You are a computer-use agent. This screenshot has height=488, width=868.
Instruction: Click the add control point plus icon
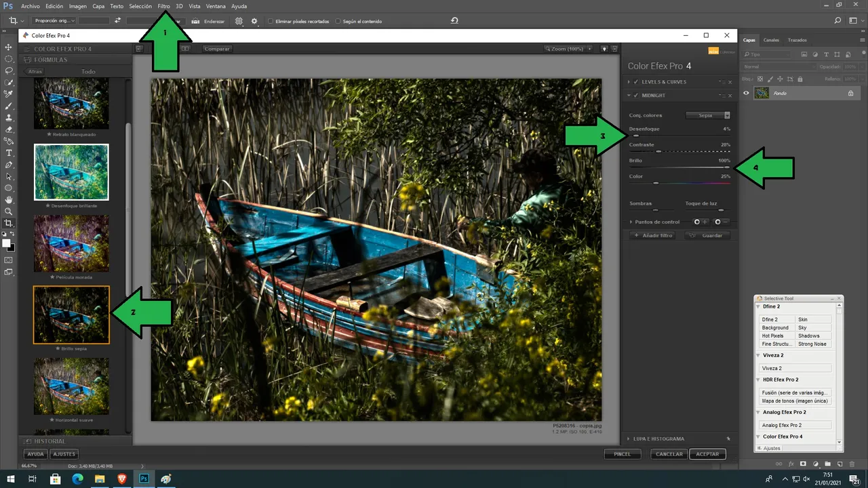click(x=701, y=222)
